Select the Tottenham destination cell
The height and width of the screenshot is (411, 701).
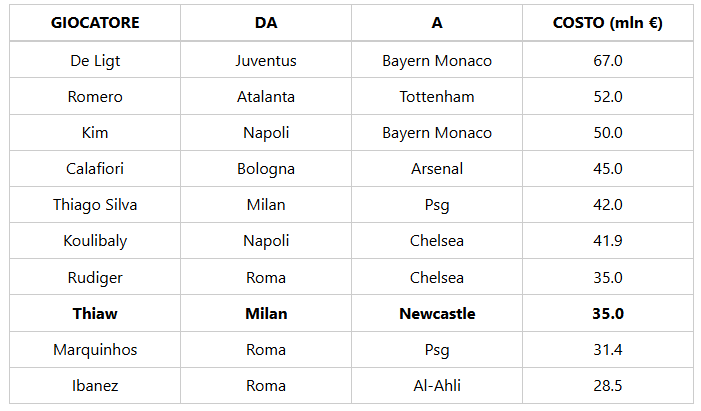pyautogui.click(x=437, y=97)
